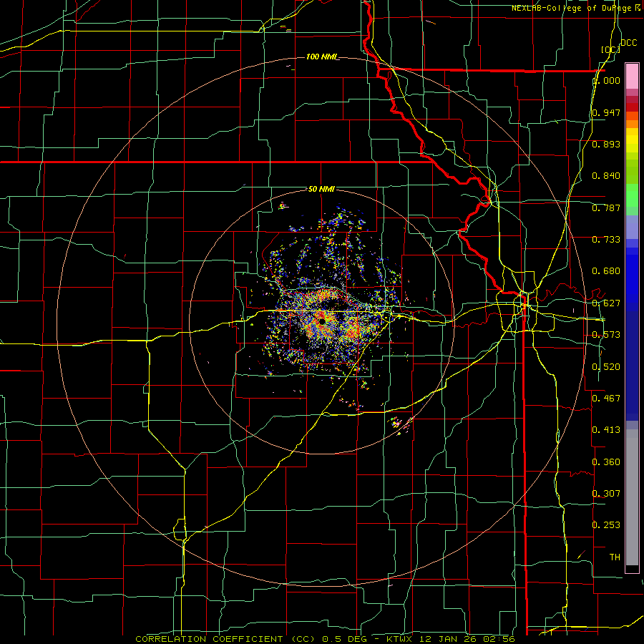Pick the gray segment of the color bar
The width and height of the screenshot is (644, 644).
pos(632,497)
